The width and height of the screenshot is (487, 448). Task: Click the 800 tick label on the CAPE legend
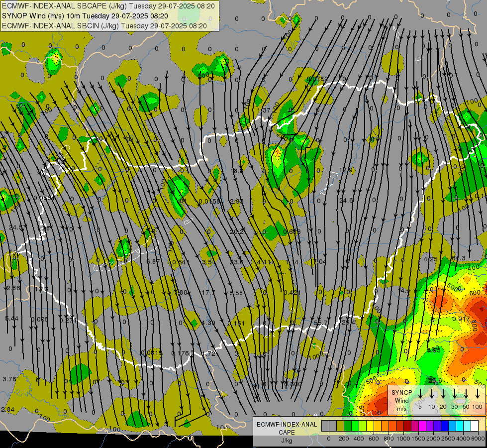[x=389, y=439]
